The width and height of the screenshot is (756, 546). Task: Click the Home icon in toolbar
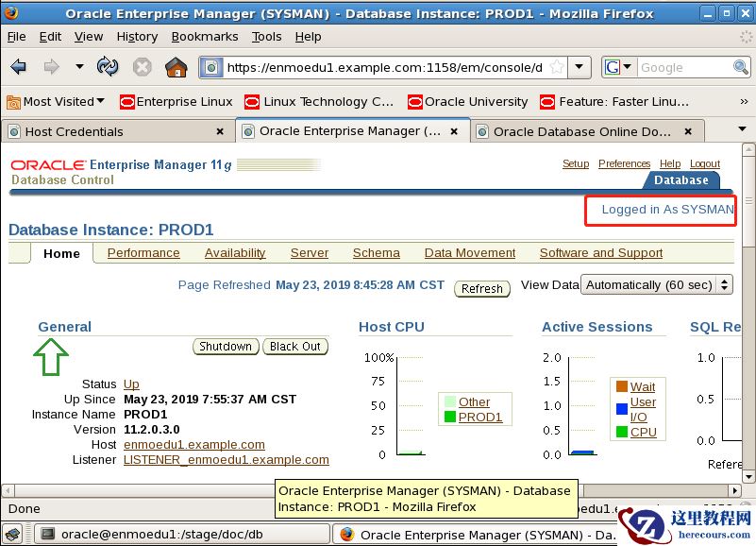176,67
